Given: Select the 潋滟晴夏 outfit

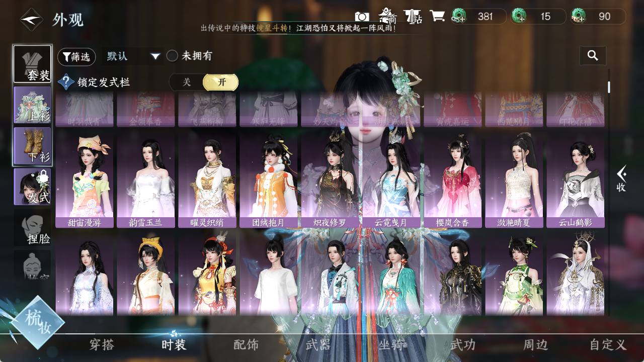Looking at the screenshot, I should pos(514,180).
